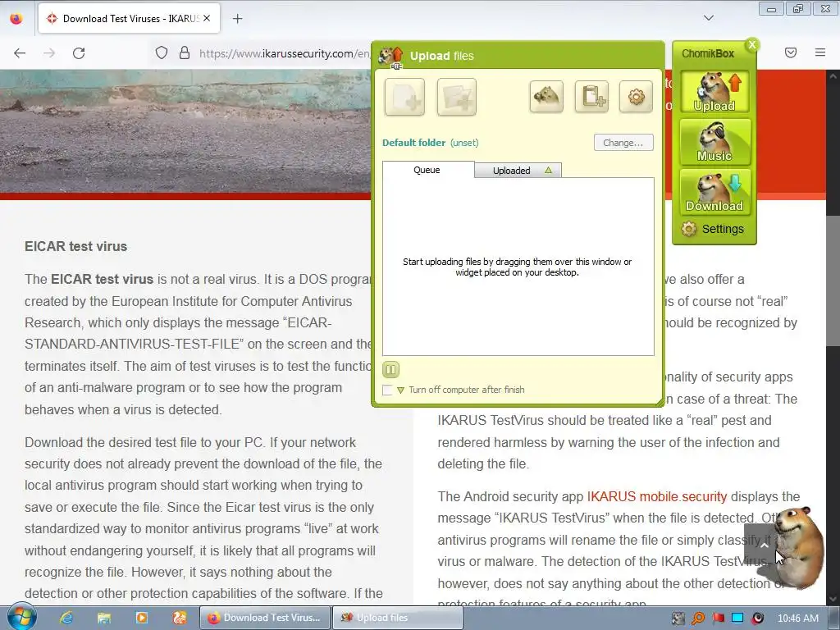Switch to Firefox taskbar button
The image size is (840, 630).
pyautogui.click(x=265, y=618)
